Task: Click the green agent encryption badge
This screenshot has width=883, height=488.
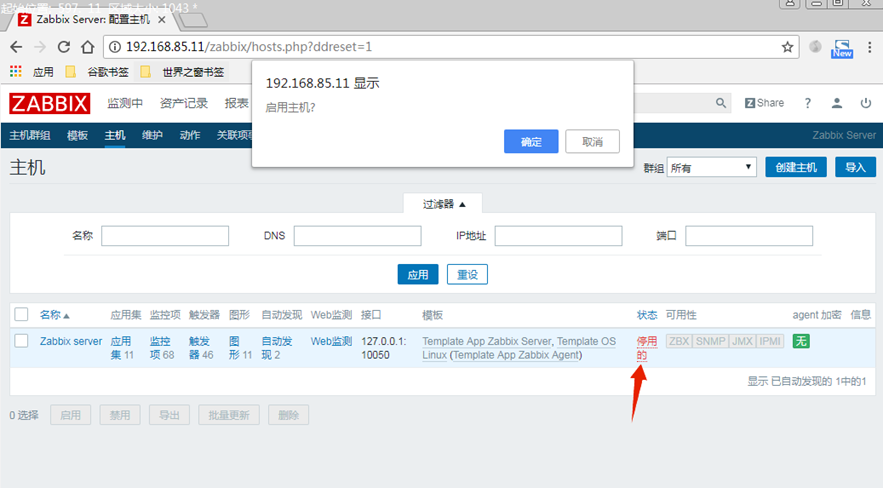Action: (x=801, y=341)
